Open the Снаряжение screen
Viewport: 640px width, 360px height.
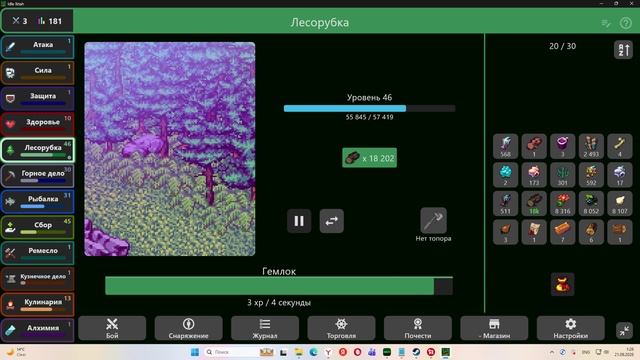[188, 328]
